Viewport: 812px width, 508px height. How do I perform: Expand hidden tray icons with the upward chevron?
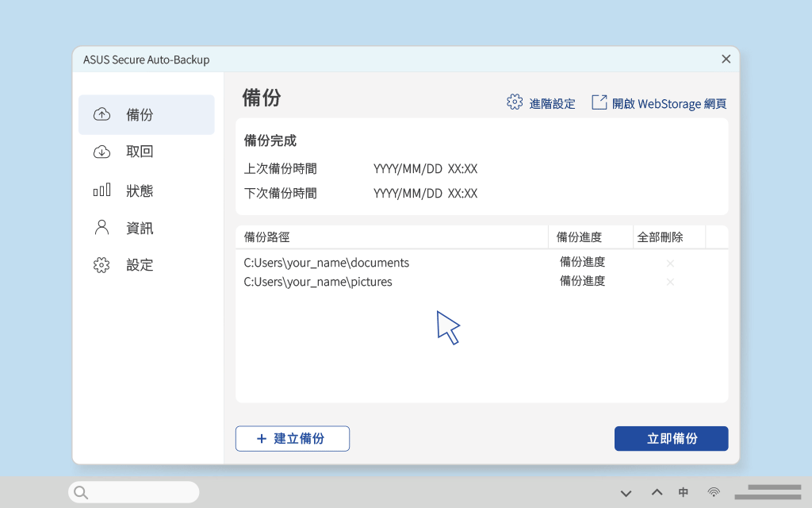tap(657, 492)
